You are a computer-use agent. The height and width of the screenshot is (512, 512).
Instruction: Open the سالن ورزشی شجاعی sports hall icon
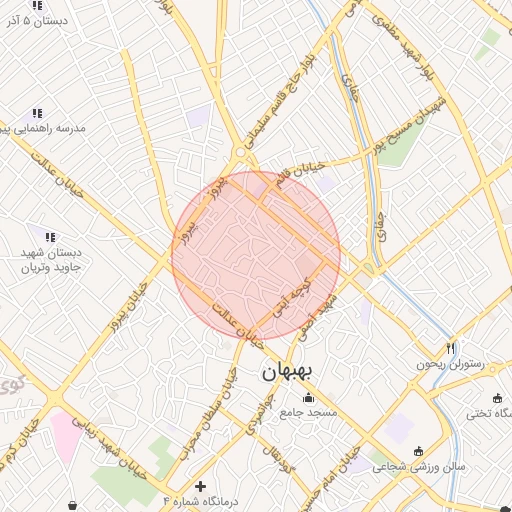point(418,452)
